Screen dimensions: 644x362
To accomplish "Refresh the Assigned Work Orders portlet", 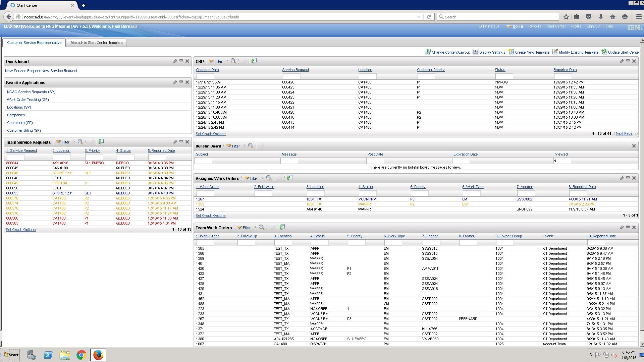I will 290,178.
